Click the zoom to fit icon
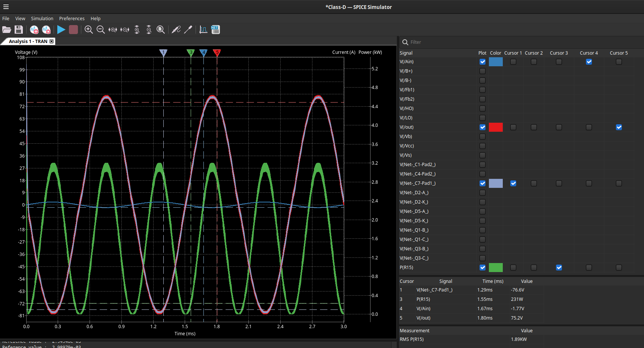 [161, 30]
